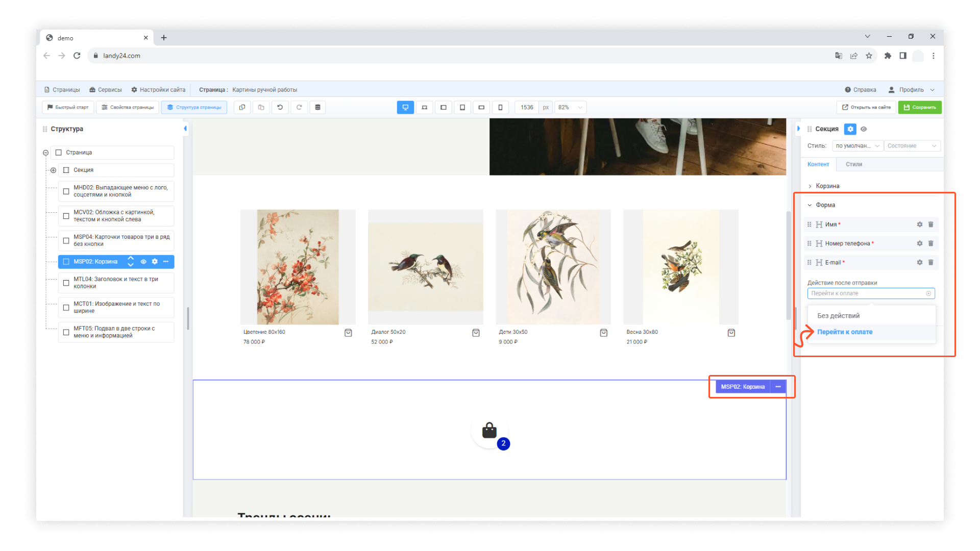The width and height of the screenshot is (980, 551).
Task: Delete the Номер телефона form field
Action: point(931,243)
